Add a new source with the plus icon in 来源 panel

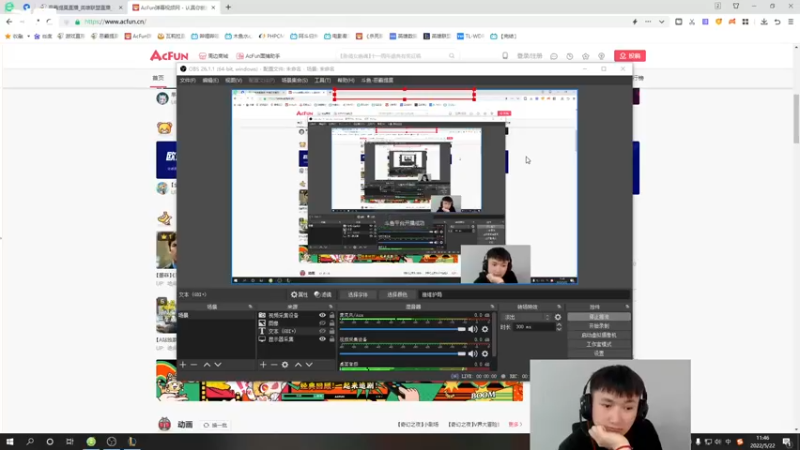point(263,365)
